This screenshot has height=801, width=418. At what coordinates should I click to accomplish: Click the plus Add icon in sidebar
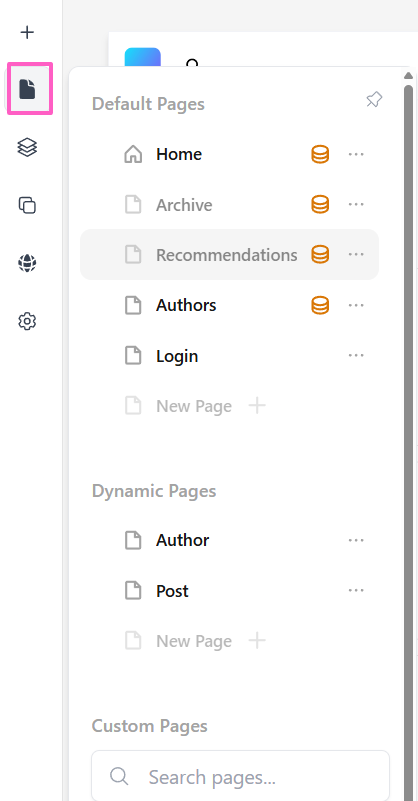click(27, 33)
